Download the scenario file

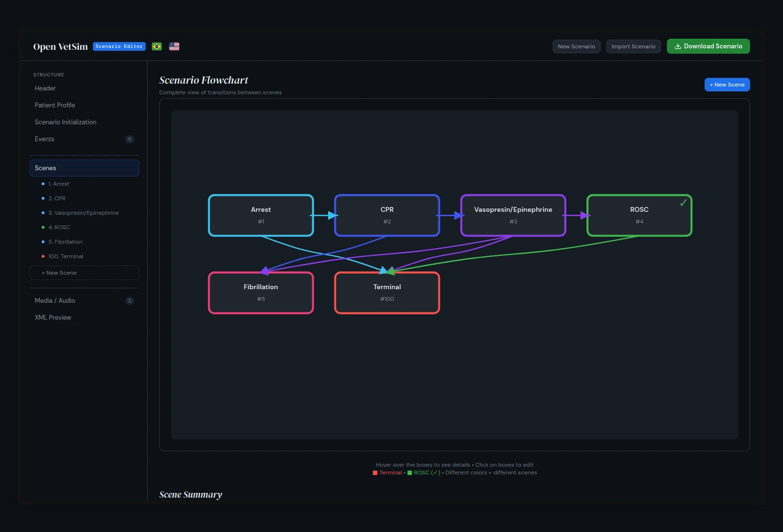(708, 46)
